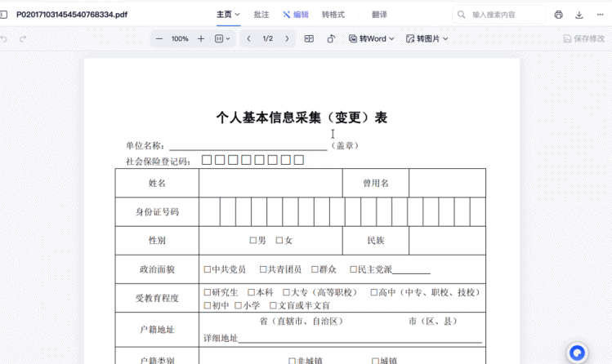This screenshot has height=364, width=612.
Task: Click the print icon
Action: 559,15
